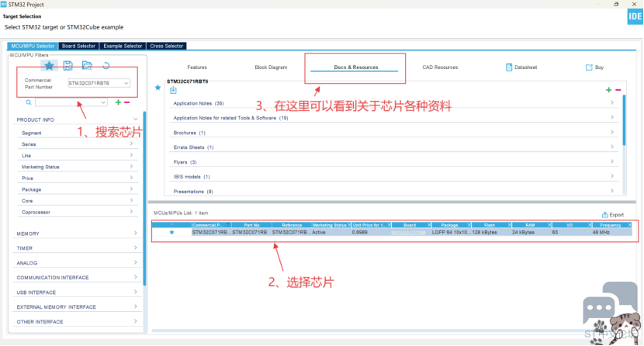This screenshot has width=644, height=346.
Task: Expand the Series filter
Action: pos(131,144)
